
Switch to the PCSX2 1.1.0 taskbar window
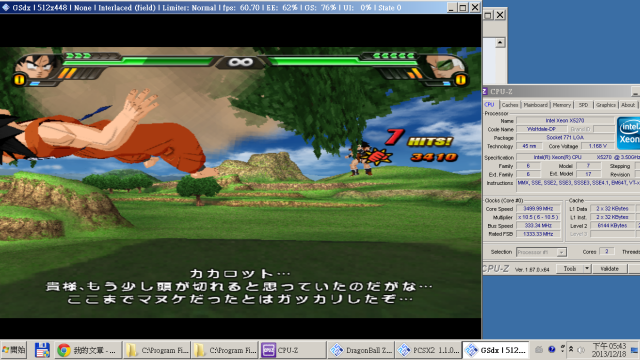428,350
